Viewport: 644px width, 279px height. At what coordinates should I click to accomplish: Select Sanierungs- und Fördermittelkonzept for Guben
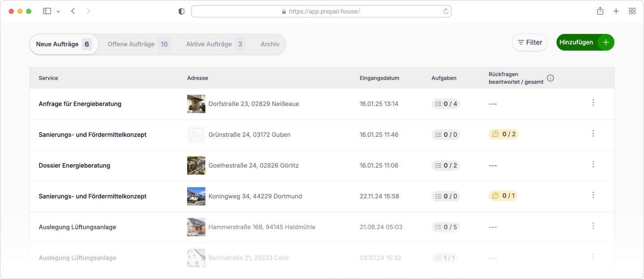pos(93,135)
